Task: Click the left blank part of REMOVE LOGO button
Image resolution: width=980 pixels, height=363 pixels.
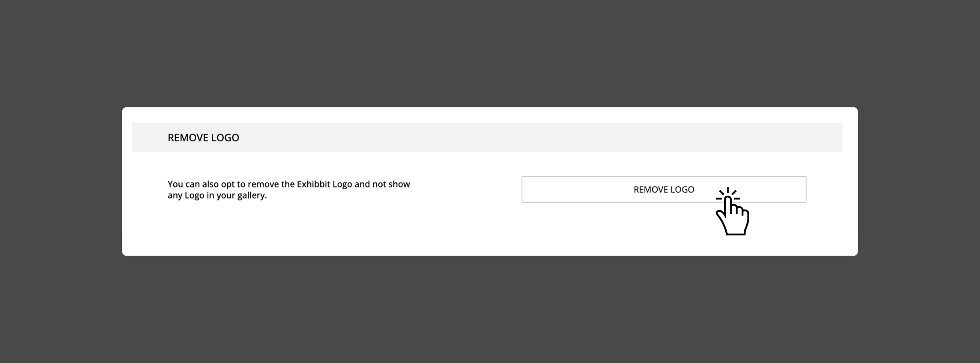Action: point(576,189)
